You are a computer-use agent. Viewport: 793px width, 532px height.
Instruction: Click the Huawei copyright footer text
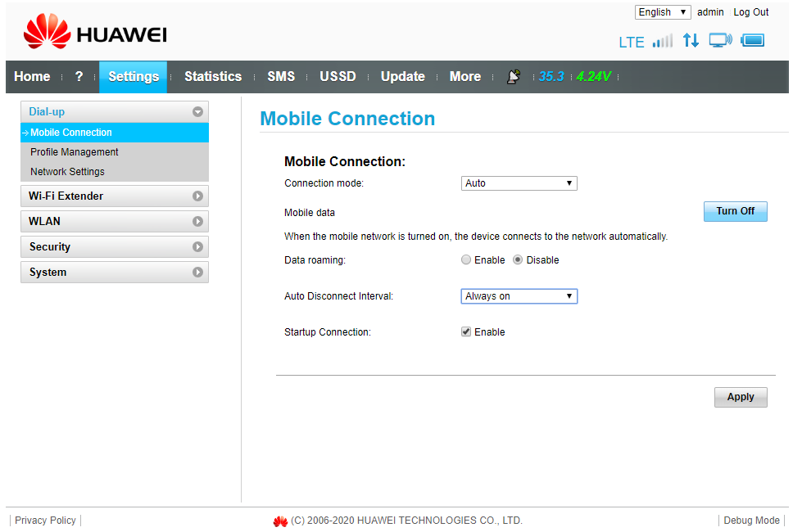pyautogui.click(x=406, y=521)
